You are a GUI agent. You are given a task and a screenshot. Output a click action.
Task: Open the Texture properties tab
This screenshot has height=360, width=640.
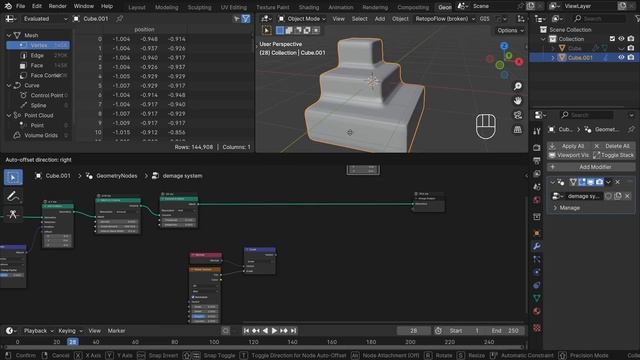coord(537,328)
